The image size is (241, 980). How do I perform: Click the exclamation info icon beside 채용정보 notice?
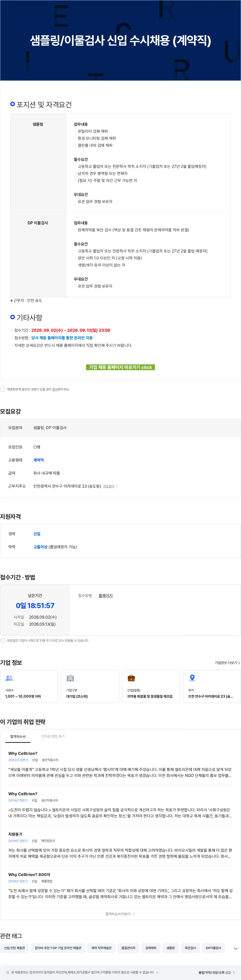pyautogui.click(x=3, y=389)
